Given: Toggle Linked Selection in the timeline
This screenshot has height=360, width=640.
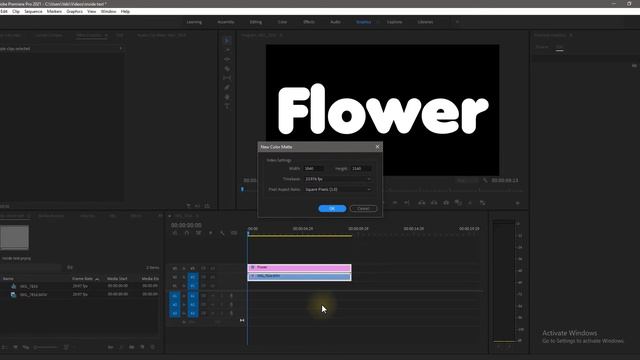Looking at the screenshot, I should (198, 233).
